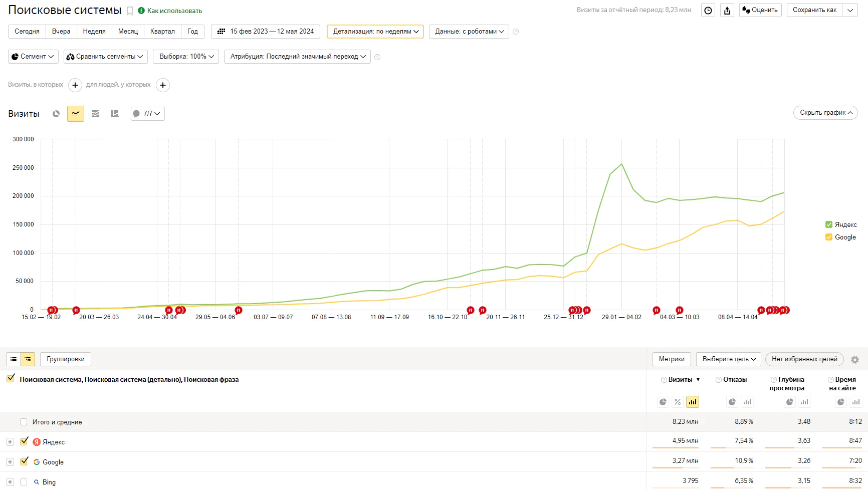
Task: Open Выберите цель dropdown
Action: [x=729, y=359]
